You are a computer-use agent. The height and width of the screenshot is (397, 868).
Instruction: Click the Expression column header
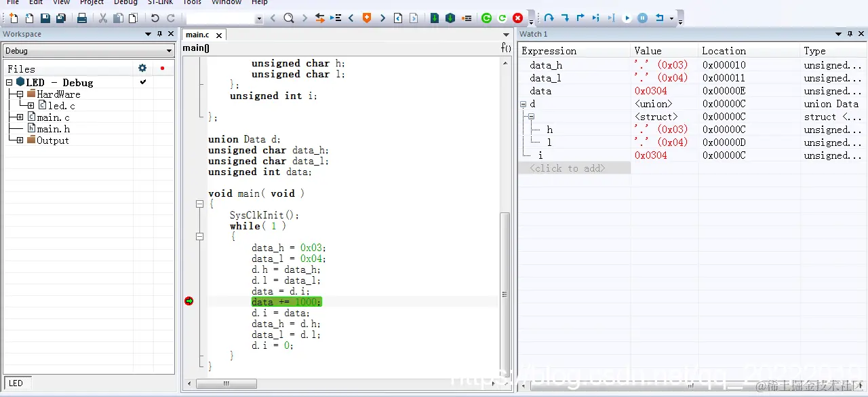tap(575, 51)
